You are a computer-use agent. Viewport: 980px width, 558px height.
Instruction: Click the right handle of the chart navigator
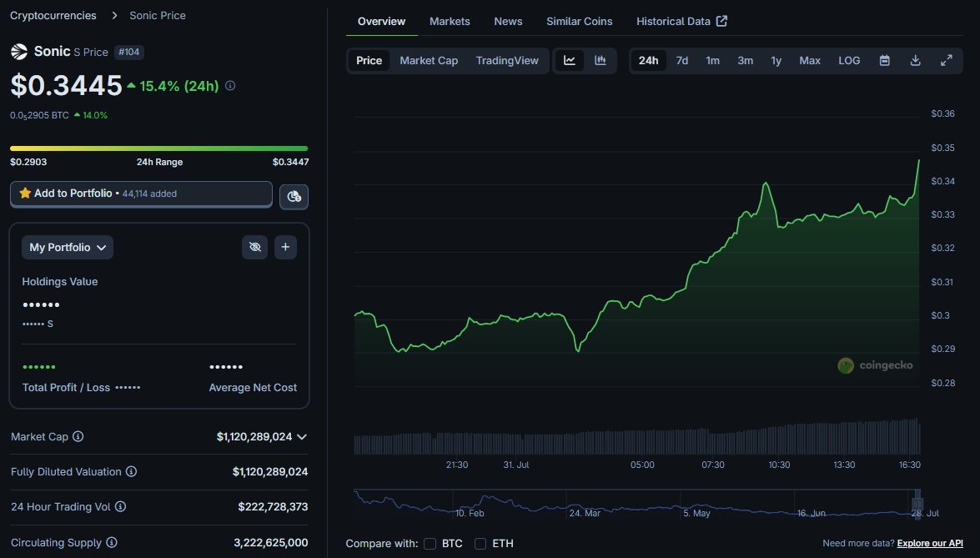click(917, 503)
